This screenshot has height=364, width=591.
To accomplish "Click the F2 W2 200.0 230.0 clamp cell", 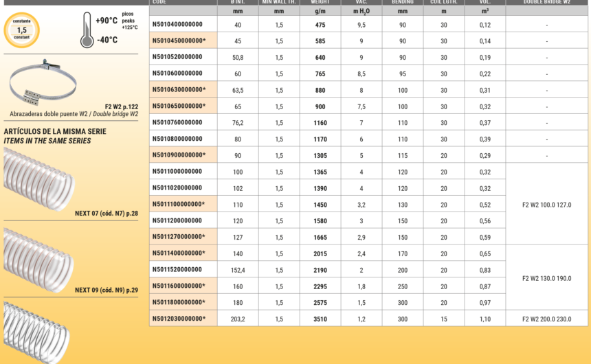I will coord(546,319).
